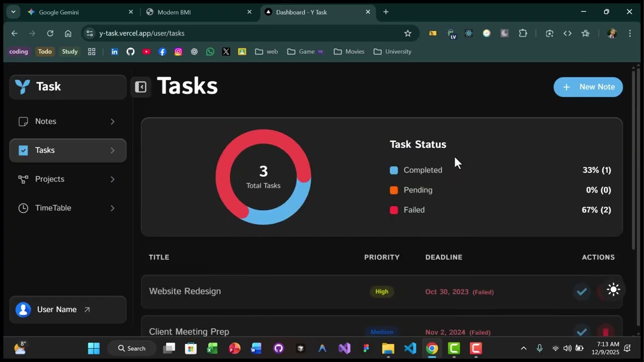Reload the page

point(50,33)
